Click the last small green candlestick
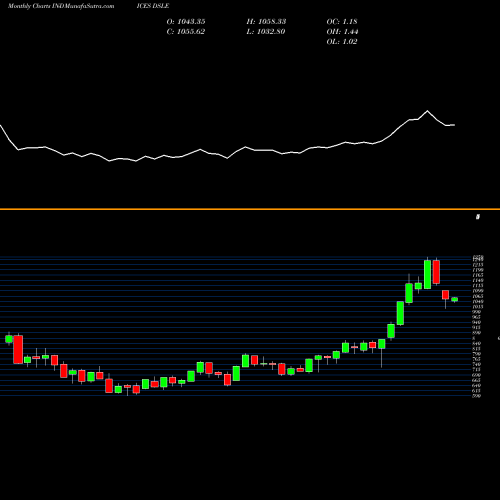The image size is (500, 500). click(x=455, y=299)
